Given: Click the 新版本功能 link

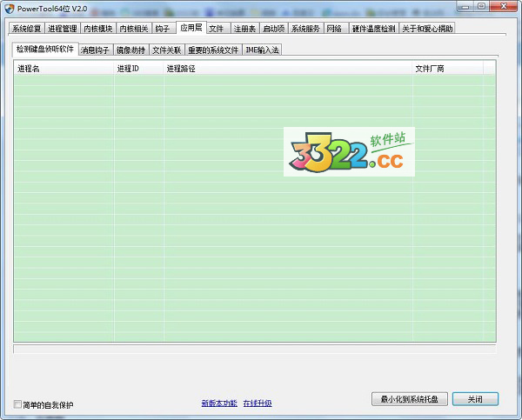Looking at the screenshot, I should pyautogui.click(x=218, y=403).
